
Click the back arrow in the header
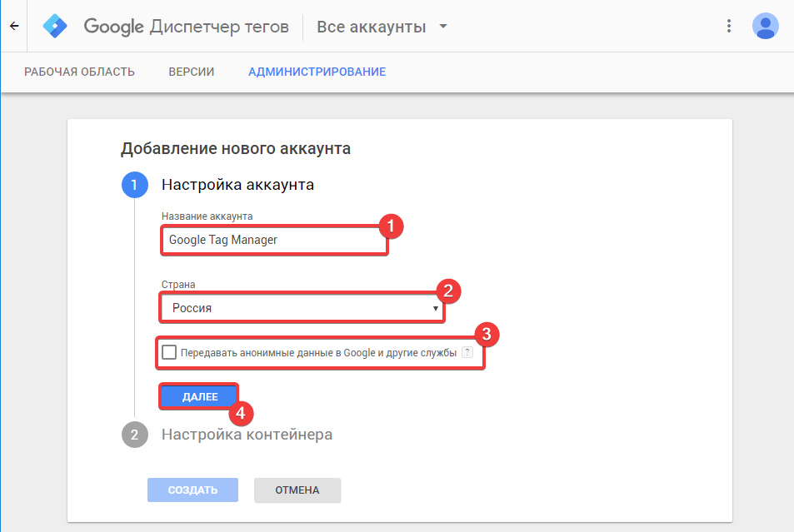pyautogui.click(x=13, y=26)
